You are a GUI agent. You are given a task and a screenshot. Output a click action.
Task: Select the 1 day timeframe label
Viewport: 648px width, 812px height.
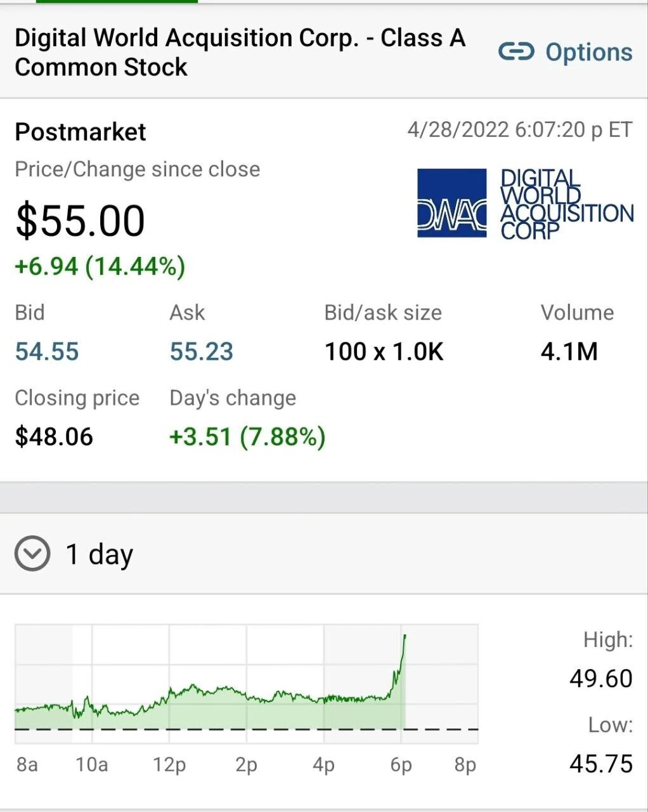point(100,554)
